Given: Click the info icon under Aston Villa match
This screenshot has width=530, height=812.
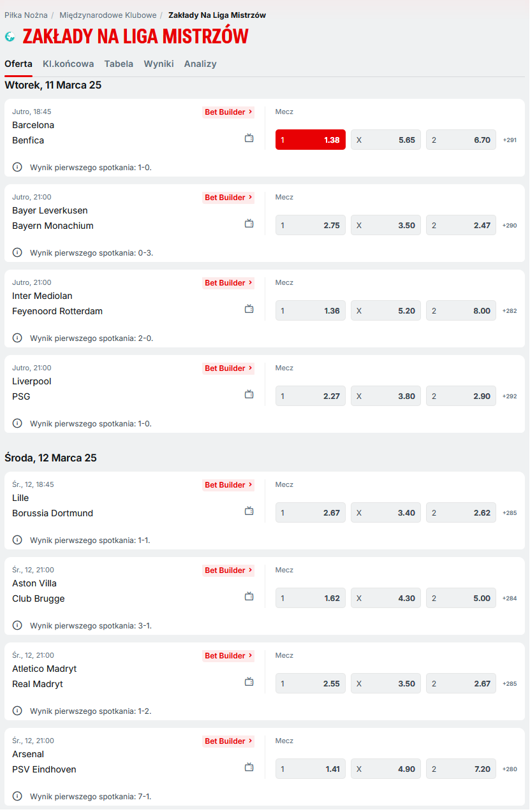Looking at the screenshot, I should click(x=17, y=625).
